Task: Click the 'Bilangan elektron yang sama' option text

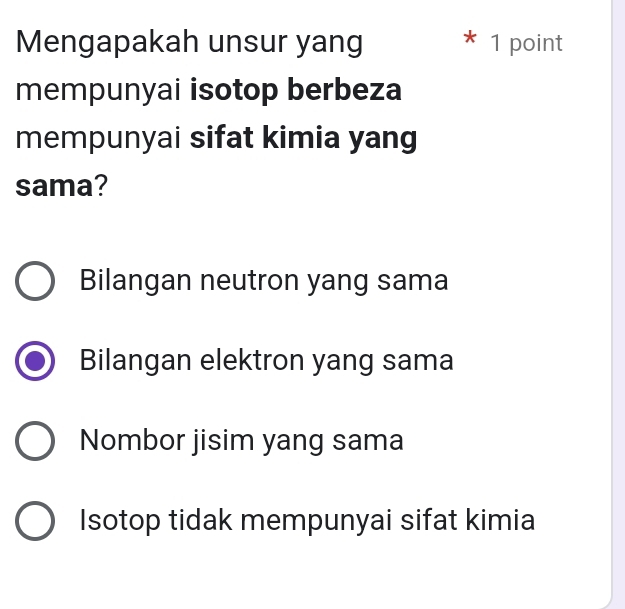Action: (x=267, y=361)
